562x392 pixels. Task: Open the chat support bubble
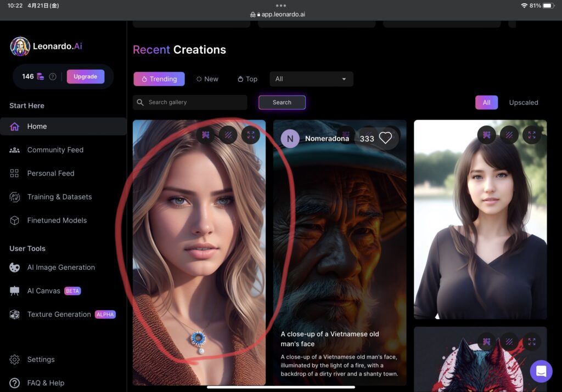tap(541, 371)
